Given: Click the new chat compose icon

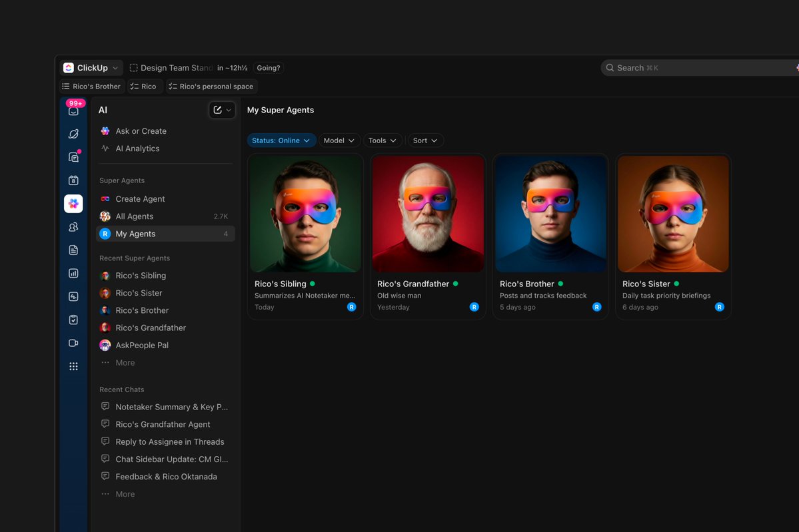Looking at the screenshot, I should 218,110.
